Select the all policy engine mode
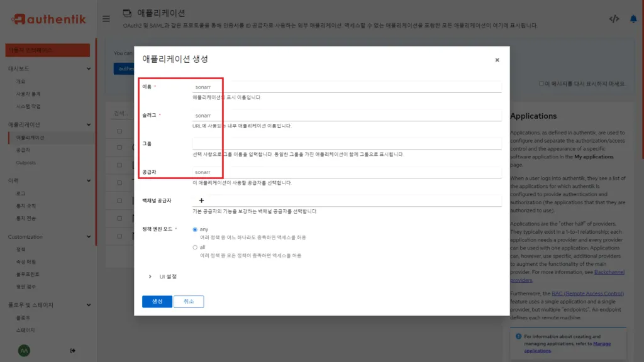 tap(195, 246)
